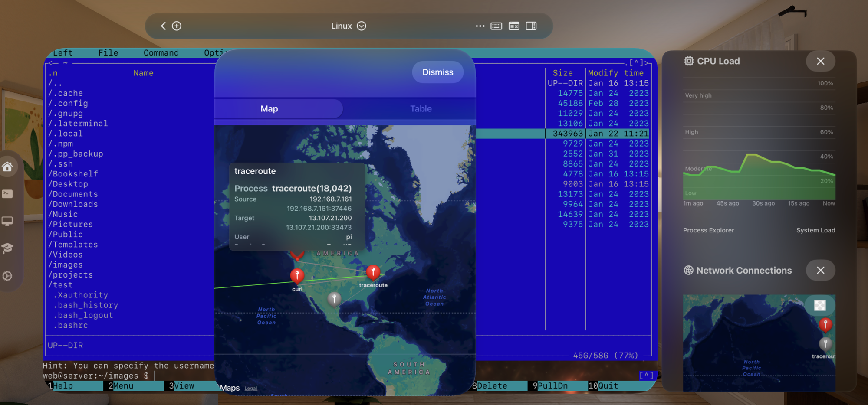
Task: Open the terminal icon in left dock
Action: pos(7,194)
